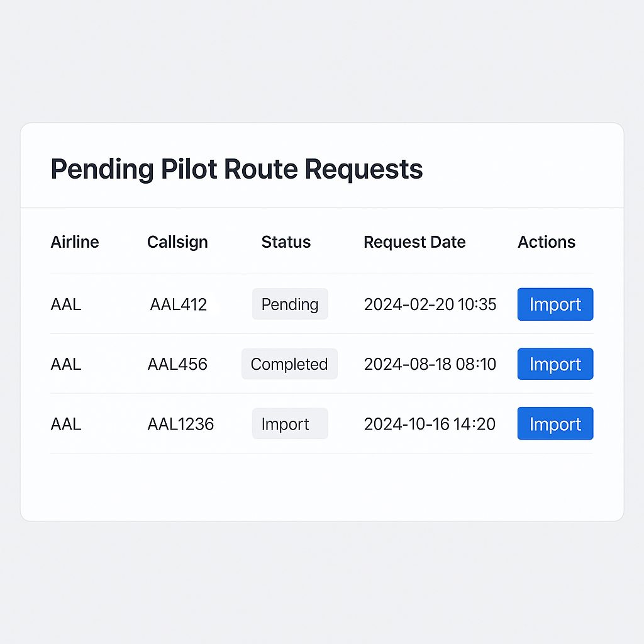Click the Request Date column header
The image size is (644, 644).
[x=414, y=242]
